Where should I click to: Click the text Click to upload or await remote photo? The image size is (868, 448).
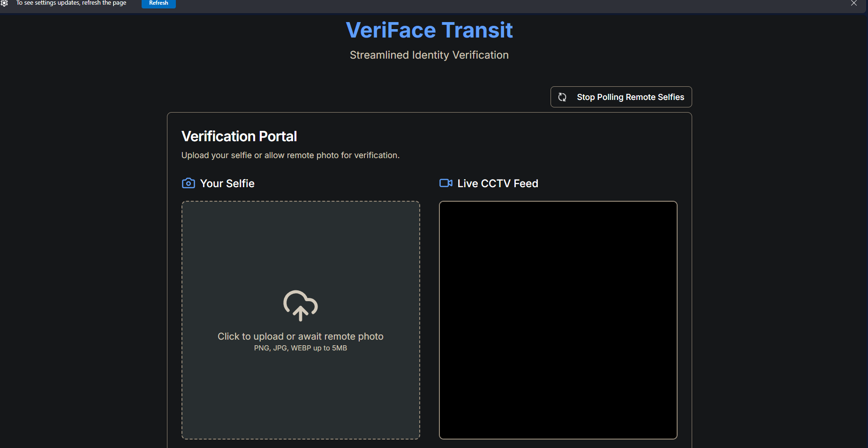300,336
